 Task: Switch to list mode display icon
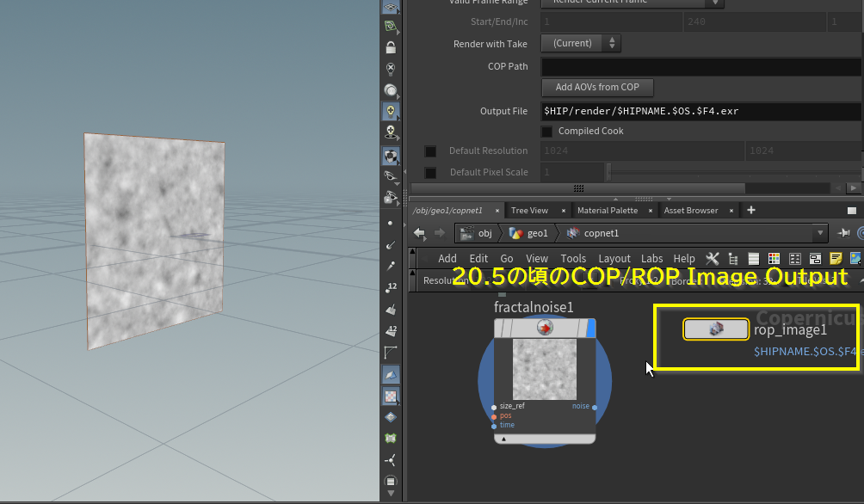pos(753,258)
